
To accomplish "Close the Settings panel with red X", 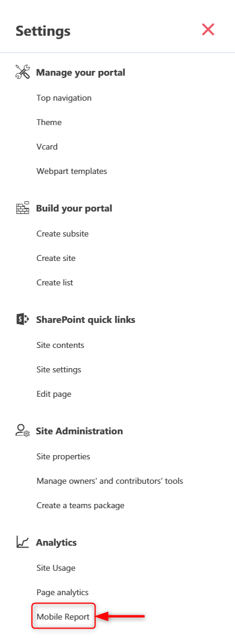I will coord(208,29).
